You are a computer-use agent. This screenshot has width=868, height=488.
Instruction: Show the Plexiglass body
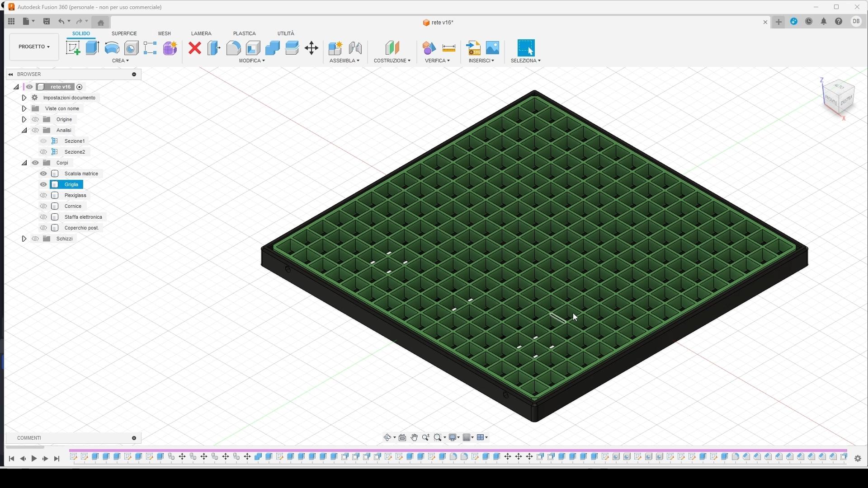43,195
